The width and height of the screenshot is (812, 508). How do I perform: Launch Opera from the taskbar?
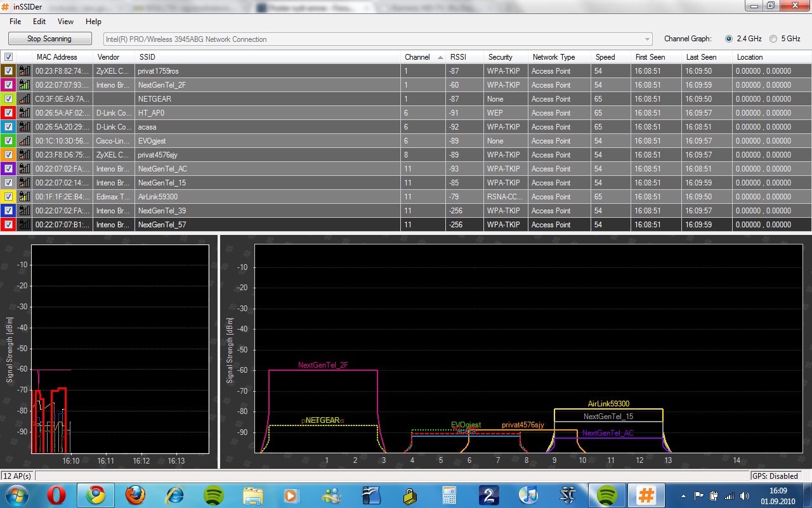(x=58, y=495)
